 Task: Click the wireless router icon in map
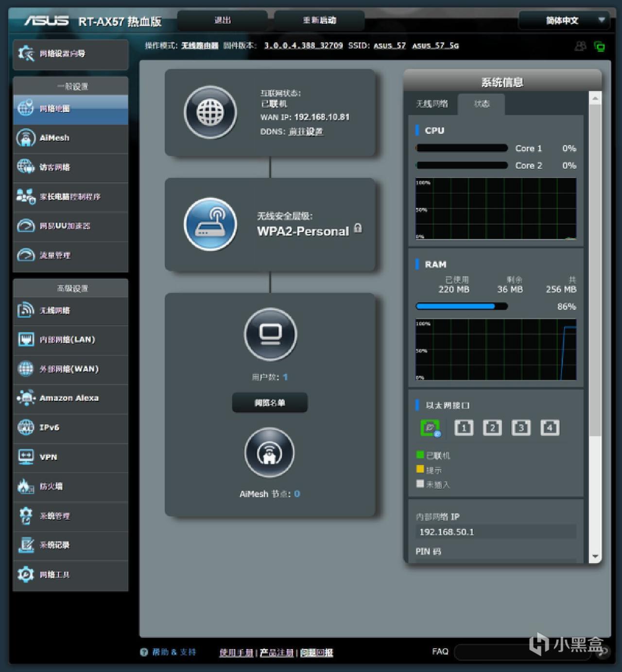[x=210, y=224]
